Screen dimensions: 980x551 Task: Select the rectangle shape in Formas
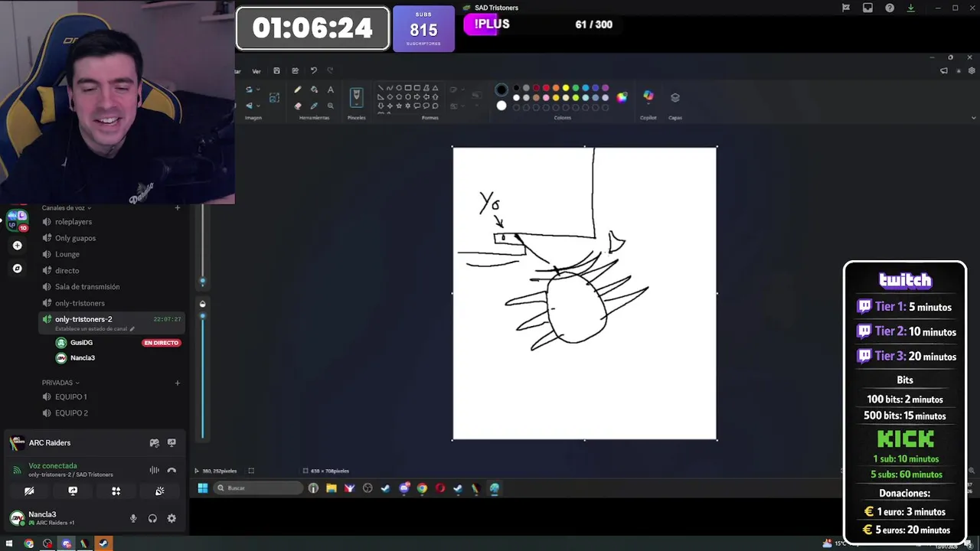[408, 87]
